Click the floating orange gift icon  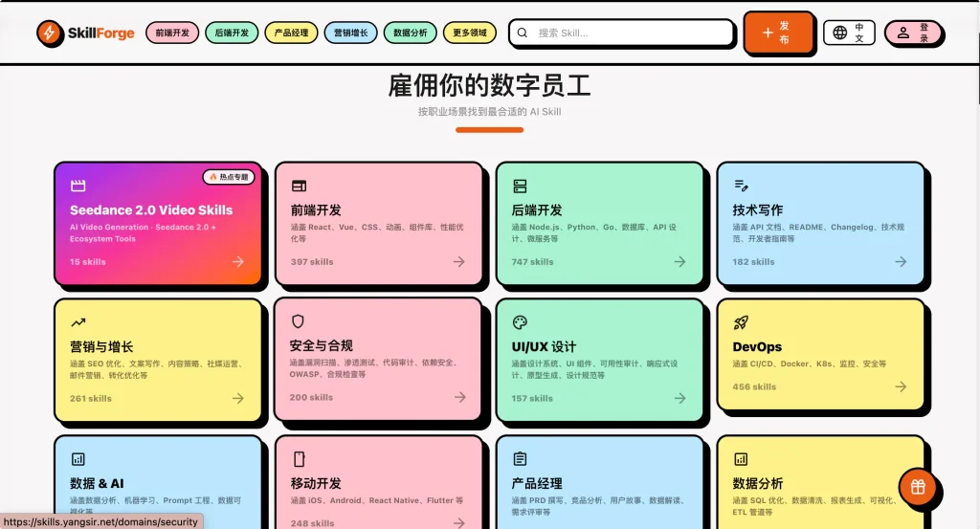pos(918,487)
